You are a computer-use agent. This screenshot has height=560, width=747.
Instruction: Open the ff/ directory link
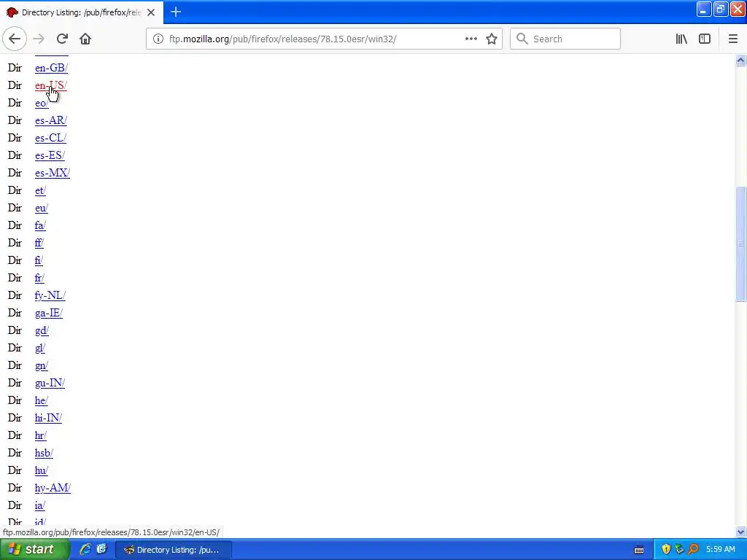(x=39, y=244)
